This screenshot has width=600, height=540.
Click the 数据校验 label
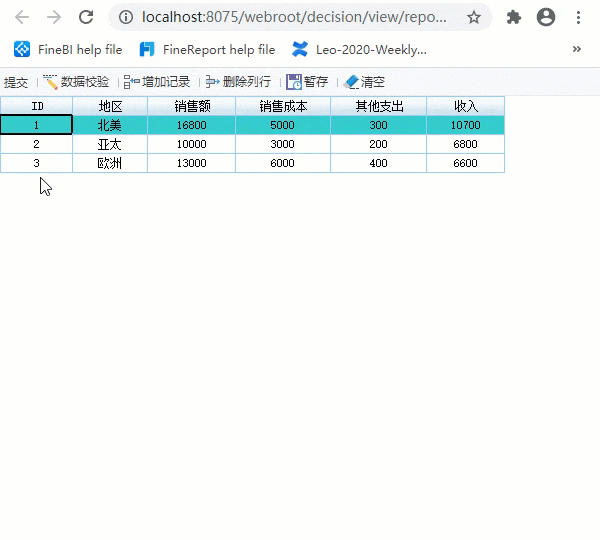coord(85,82)
